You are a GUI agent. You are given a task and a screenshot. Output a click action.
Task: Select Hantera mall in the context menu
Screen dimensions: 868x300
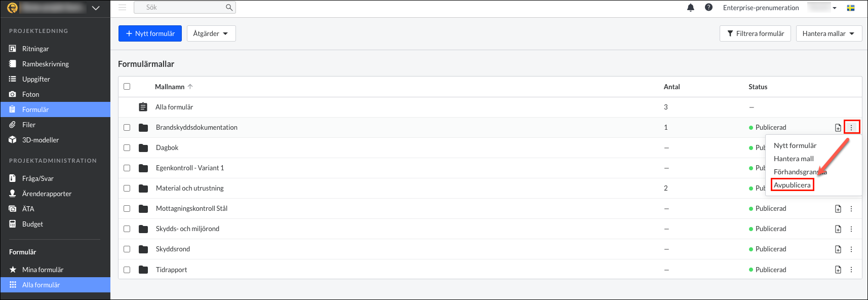[x=794, y=159]
